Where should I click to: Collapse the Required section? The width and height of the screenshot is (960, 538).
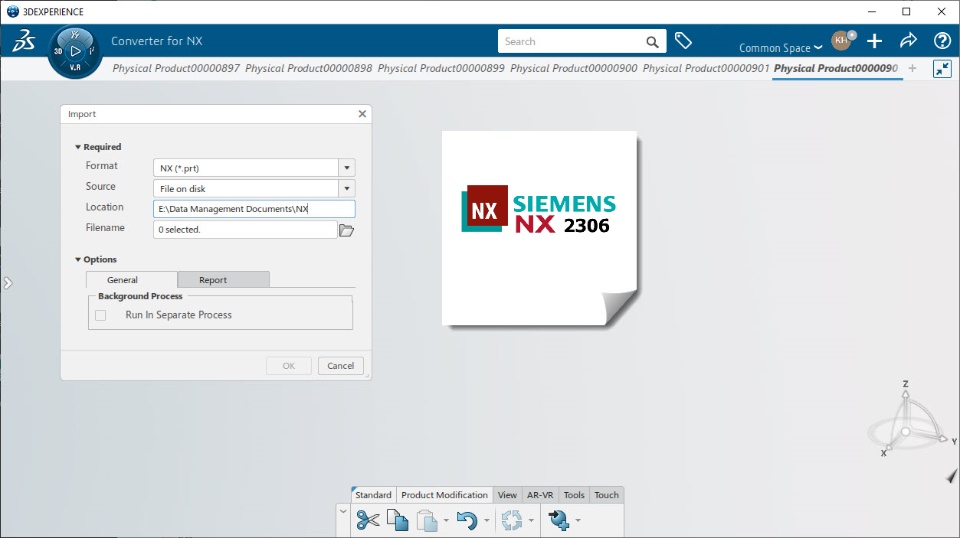[78, 147]
